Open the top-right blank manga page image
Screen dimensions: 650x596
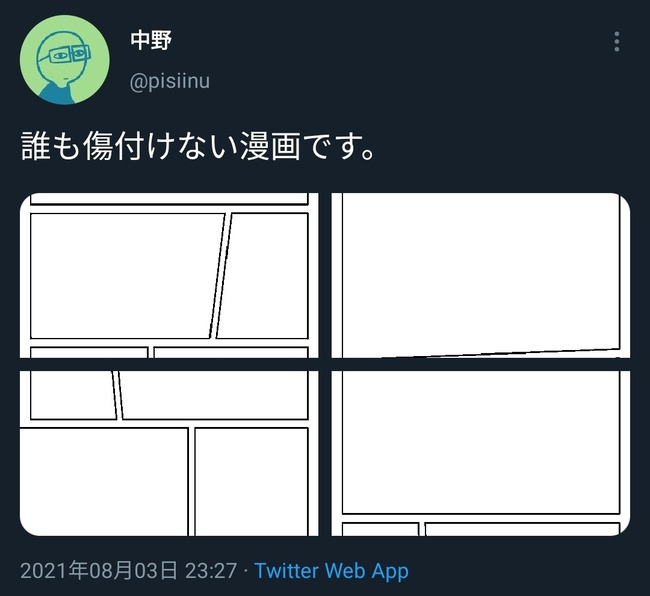[480, 275]
